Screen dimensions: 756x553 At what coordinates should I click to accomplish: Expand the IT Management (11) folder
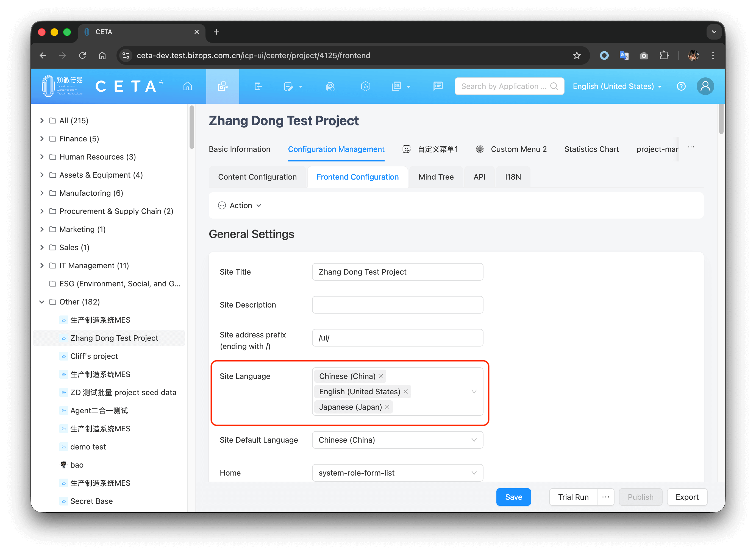(x=42, y=266)
